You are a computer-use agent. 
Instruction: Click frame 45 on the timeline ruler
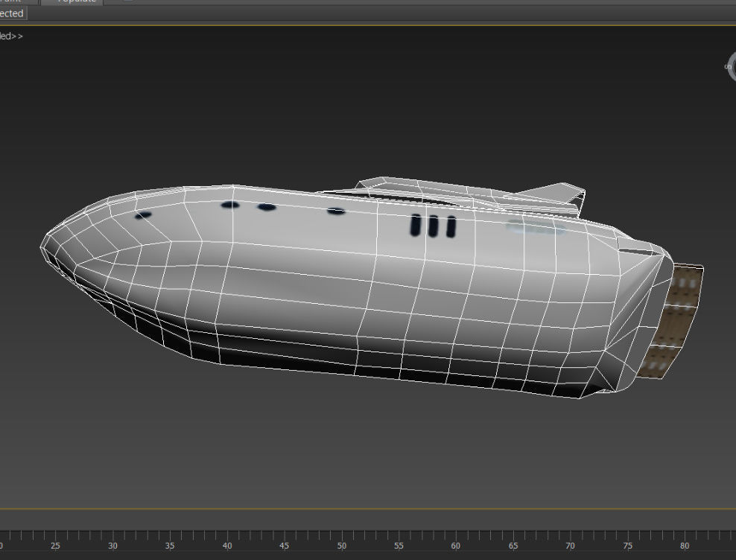[x=285, y=545]
